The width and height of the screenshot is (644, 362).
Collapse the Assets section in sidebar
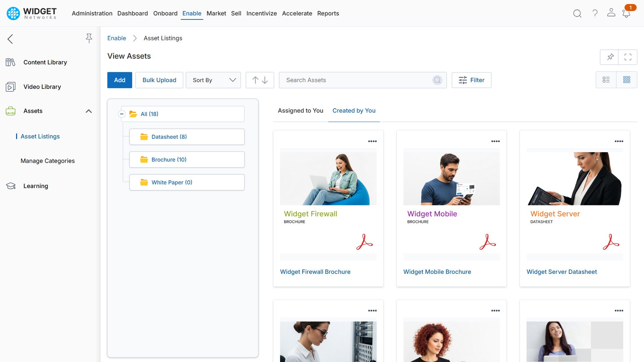click(89, 111)
